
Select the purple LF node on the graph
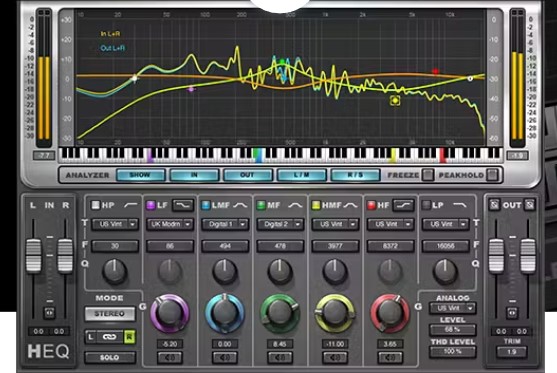tap(191, 89)
